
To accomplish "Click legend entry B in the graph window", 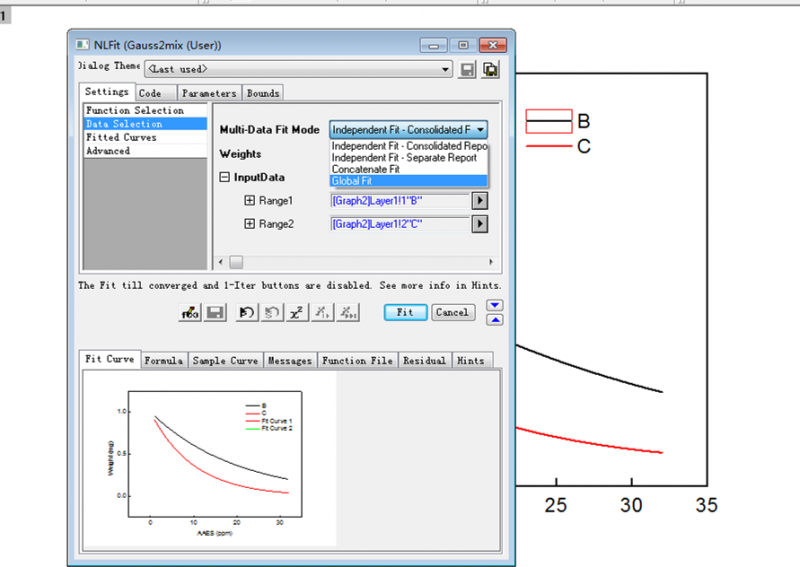I will (x=558, y=121).
